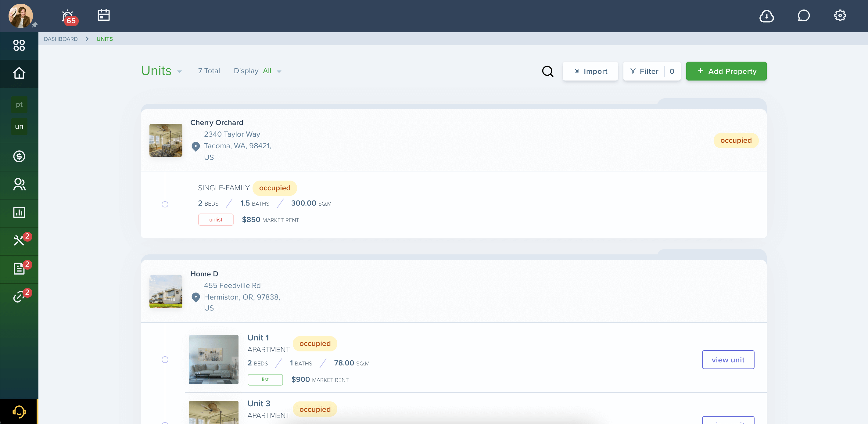Screen dimensions: 868x424
Task: Open the support headset icon
Action: [19, 411]
